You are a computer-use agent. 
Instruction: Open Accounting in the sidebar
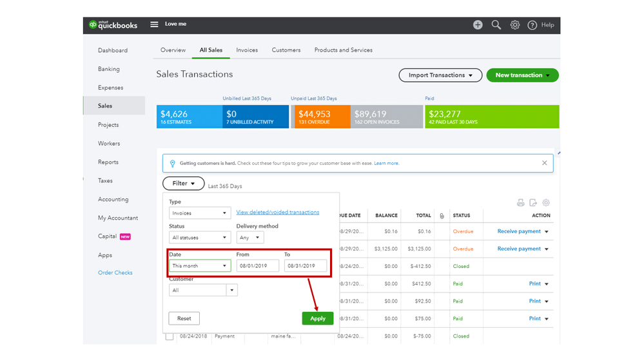tap(113, 200)
